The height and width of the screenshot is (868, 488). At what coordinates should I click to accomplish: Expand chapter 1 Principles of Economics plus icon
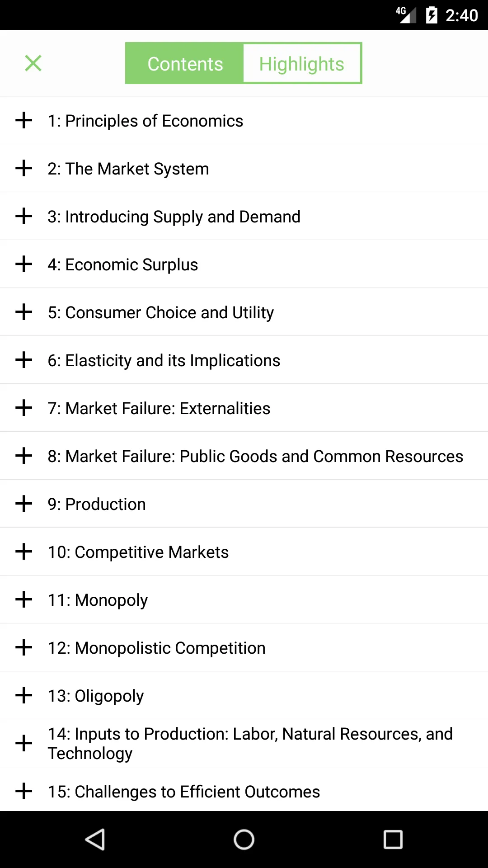pos(23,120)
